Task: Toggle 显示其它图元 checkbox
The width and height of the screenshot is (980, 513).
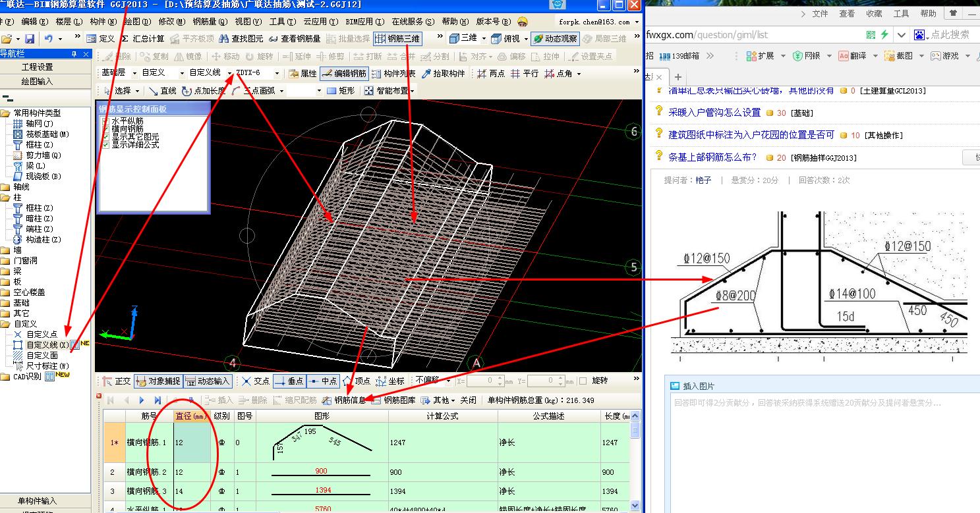Action: click(105, 137)
